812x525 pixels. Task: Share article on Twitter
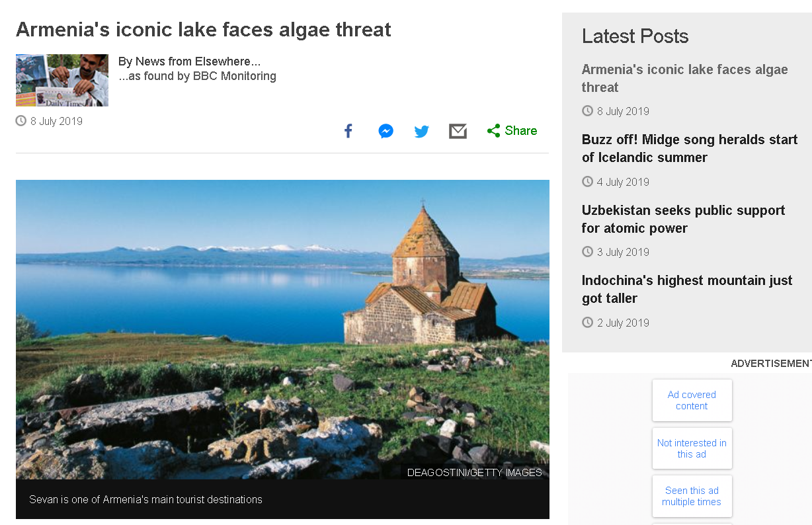(422, 131)
